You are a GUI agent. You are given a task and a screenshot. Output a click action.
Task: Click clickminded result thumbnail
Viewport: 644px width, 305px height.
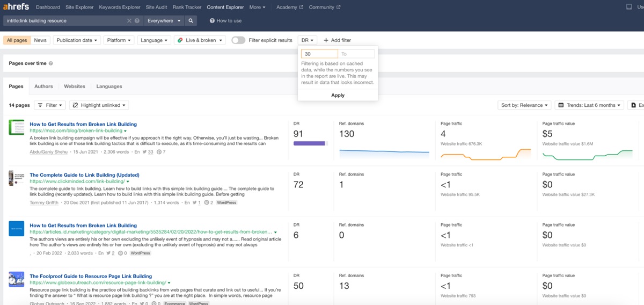point(17,178)
